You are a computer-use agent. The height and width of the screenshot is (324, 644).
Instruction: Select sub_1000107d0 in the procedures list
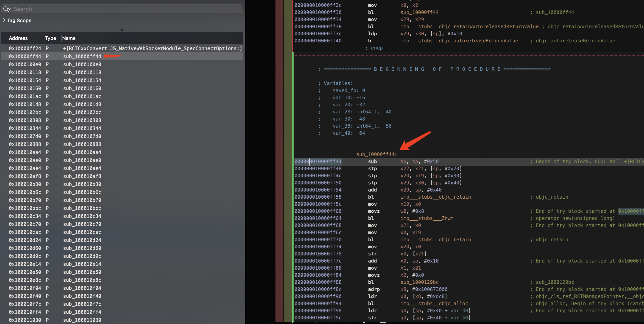(122, 136)
